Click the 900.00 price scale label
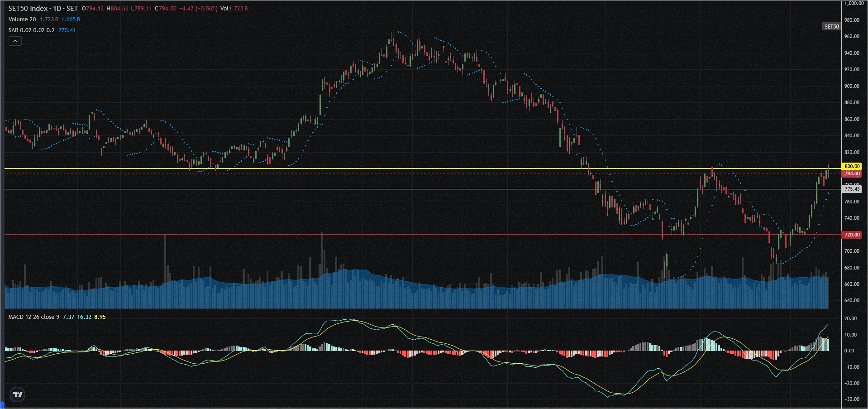The width and height of the screenshot is (868, 409). pyautogui.click(x=852, y=86)
